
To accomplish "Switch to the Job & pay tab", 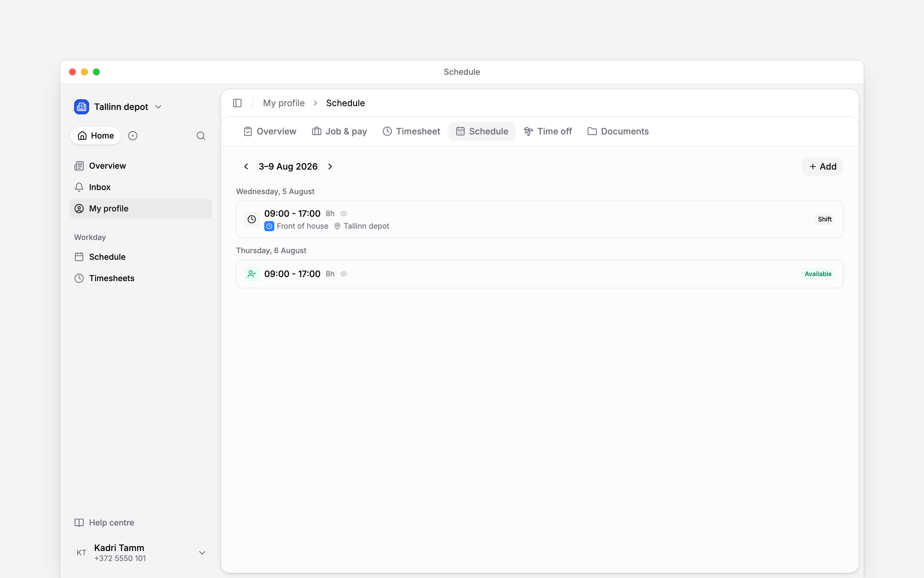I will [x=339, y=132].
